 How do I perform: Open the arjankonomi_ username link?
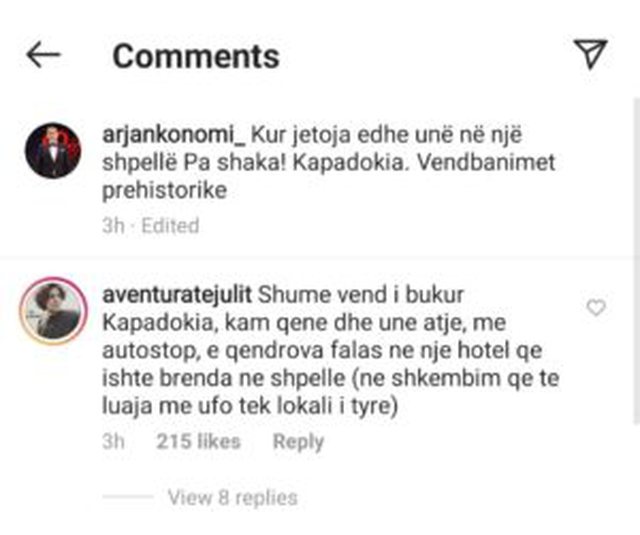tap(174, 135)
